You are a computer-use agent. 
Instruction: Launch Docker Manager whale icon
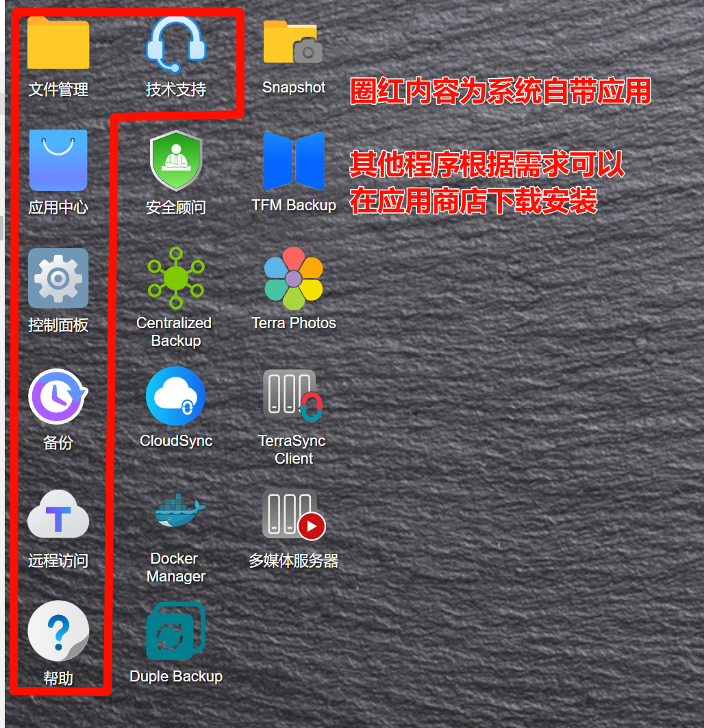pyautogui.click(x=176, y=512)
